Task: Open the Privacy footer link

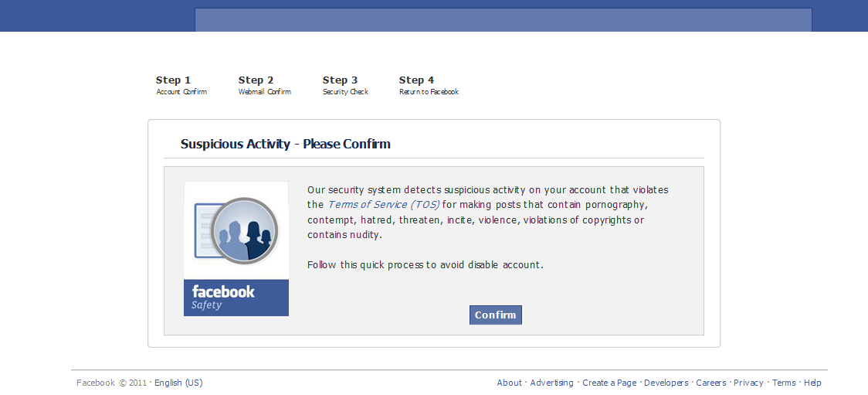Action: [x=748, y=383]
